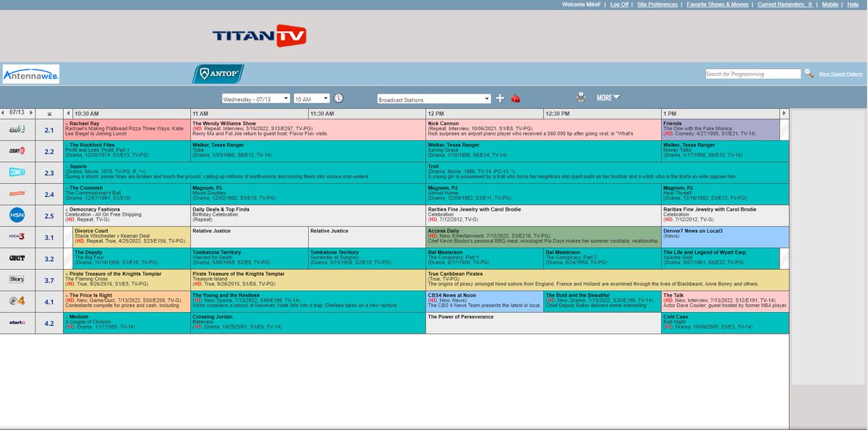Open True Caribbean Pirates listing

(x=607, y=279)
